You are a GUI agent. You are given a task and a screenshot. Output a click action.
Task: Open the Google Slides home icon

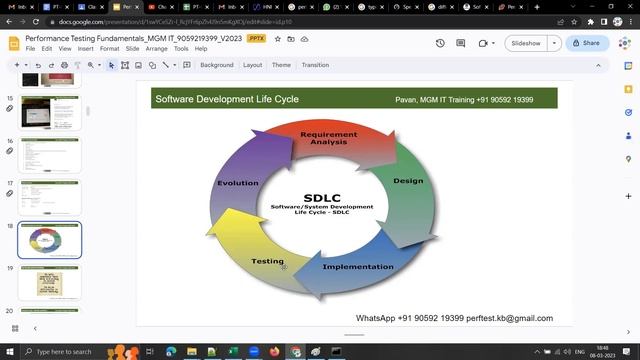pyautogui.click(x=14, y=43)
